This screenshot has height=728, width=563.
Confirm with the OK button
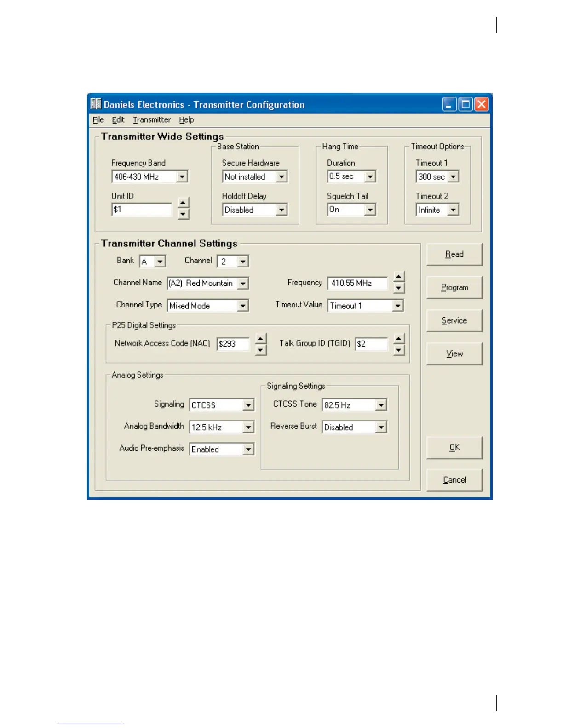tap(454, 447)
